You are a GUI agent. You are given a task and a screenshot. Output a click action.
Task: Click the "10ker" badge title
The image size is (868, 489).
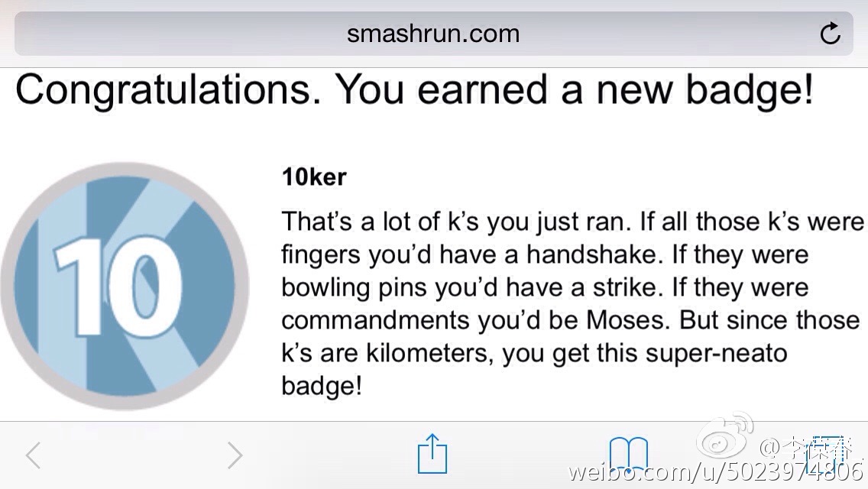(314, 177)
